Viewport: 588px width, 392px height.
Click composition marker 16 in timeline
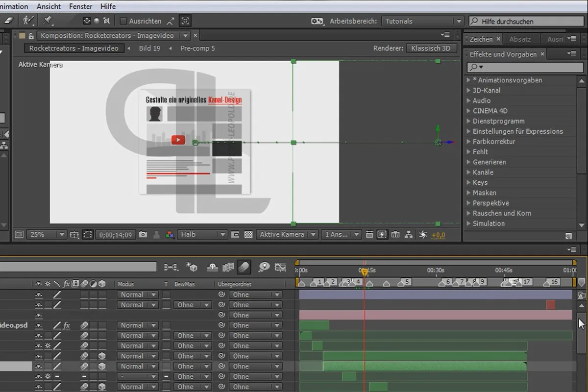click(552, 282)
